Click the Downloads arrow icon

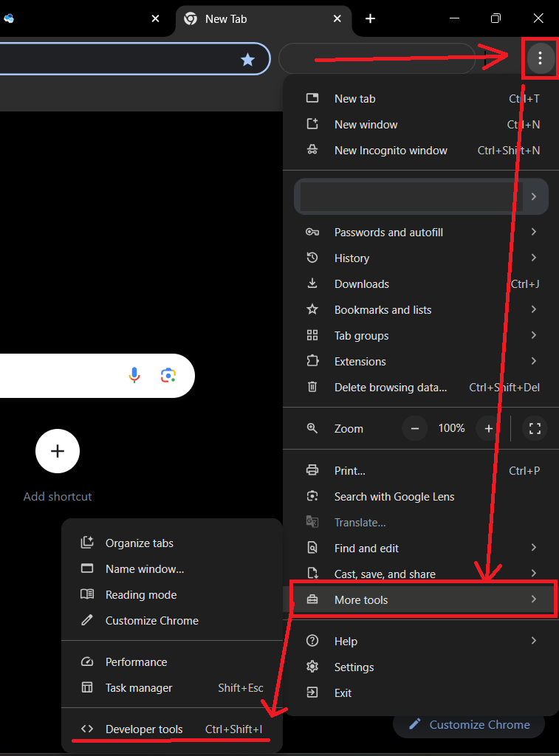[312, 283]
